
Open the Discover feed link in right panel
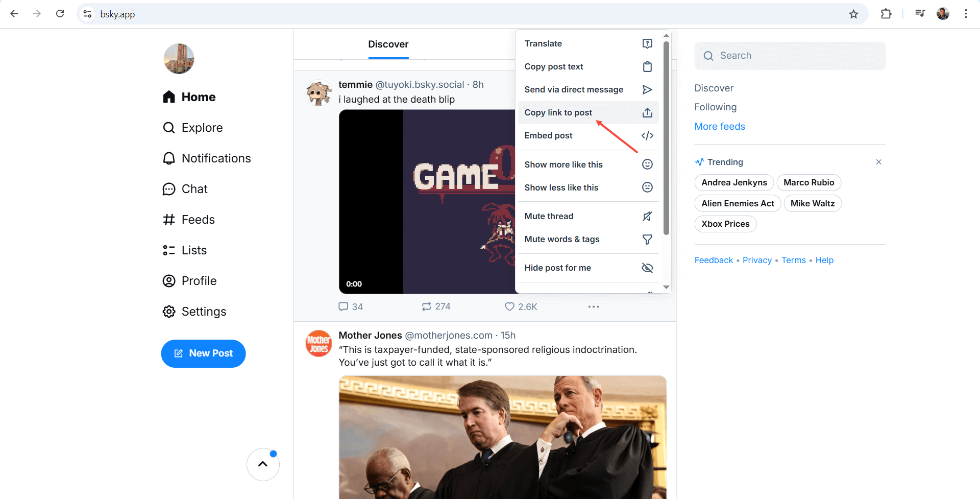click(714, 88)
